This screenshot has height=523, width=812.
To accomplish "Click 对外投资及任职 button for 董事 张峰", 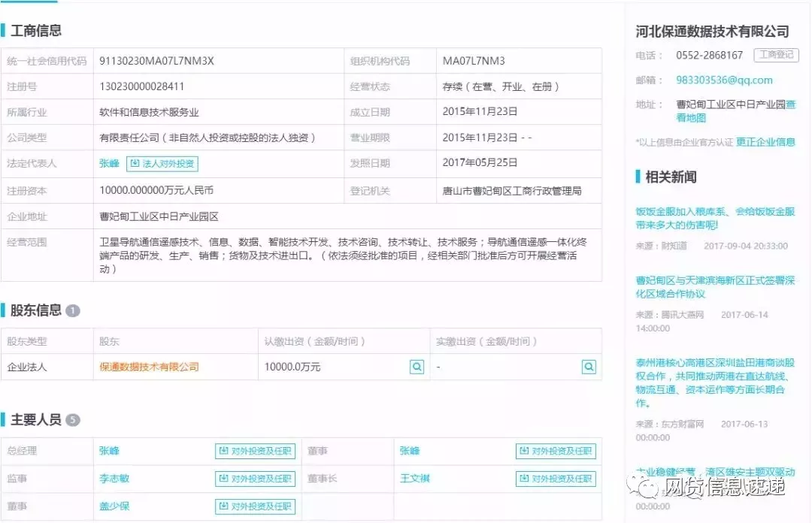I will (556, 451).
